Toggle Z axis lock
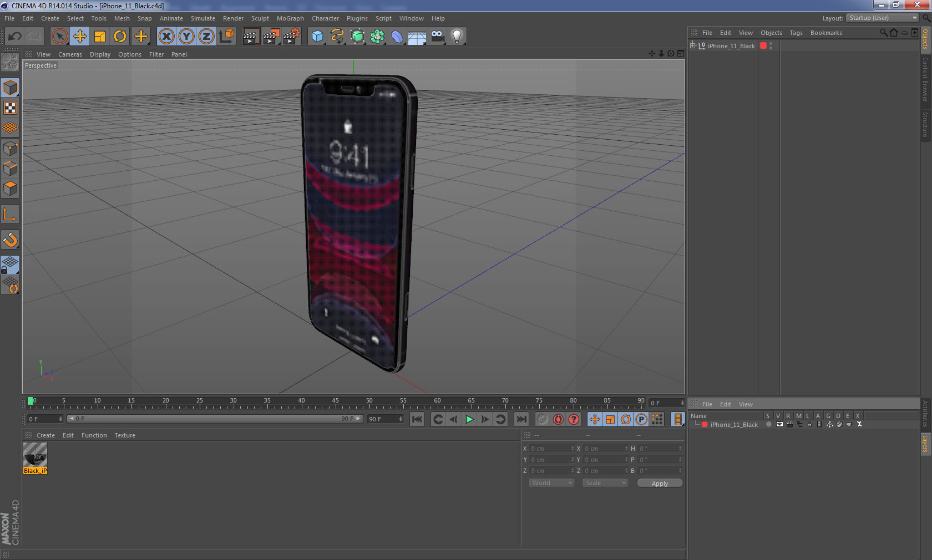 tap(206, 37)
